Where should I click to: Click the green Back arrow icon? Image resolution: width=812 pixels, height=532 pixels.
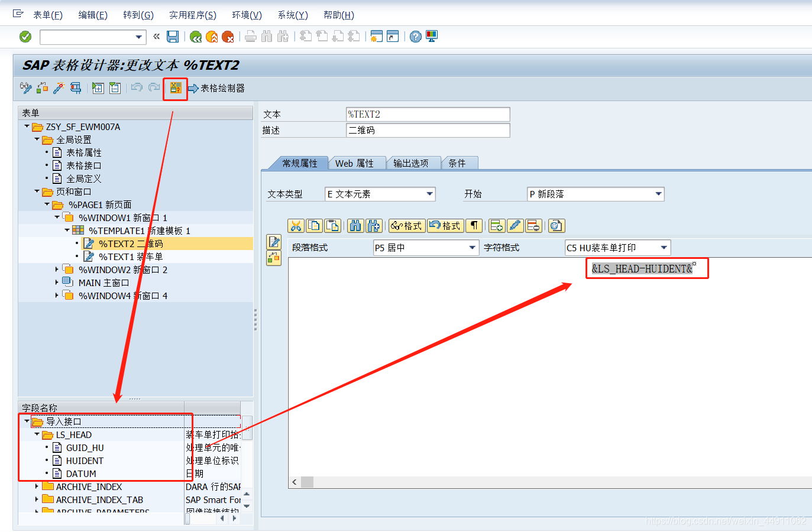click(x=196, y=37)
